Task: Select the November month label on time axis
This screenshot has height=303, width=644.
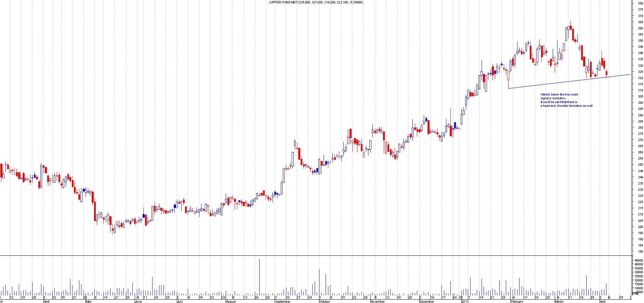Action: pos(378,302)
